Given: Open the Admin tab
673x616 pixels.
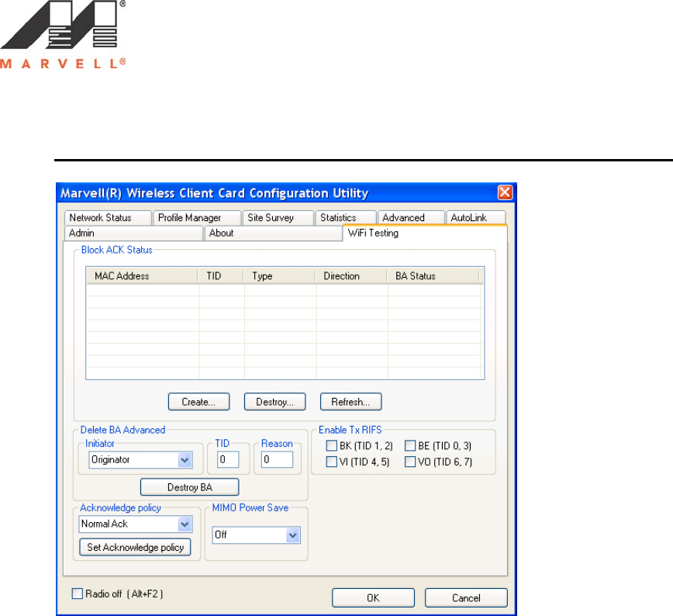Looking at the screenshot, I should pos(133,234).
